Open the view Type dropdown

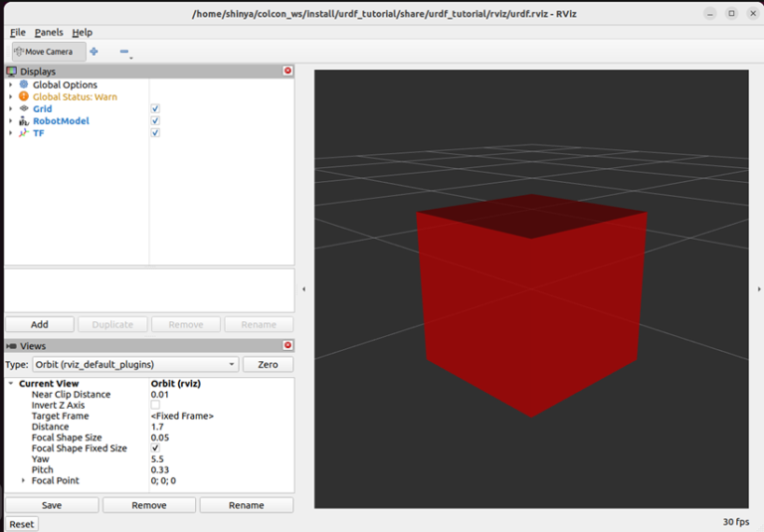pos(135,365)
